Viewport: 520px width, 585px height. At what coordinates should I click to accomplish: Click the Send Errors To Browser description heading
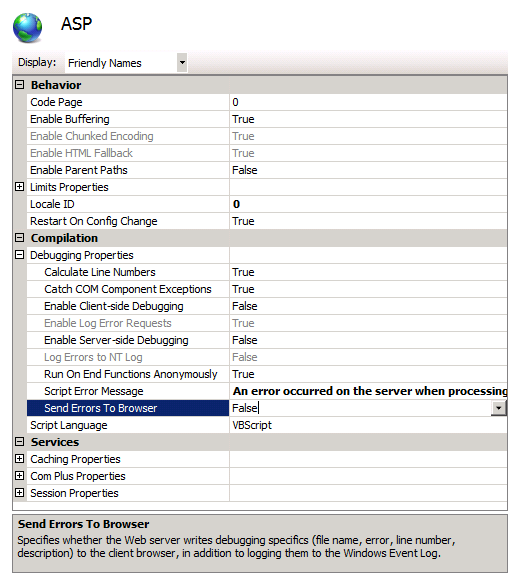[84, 524]
